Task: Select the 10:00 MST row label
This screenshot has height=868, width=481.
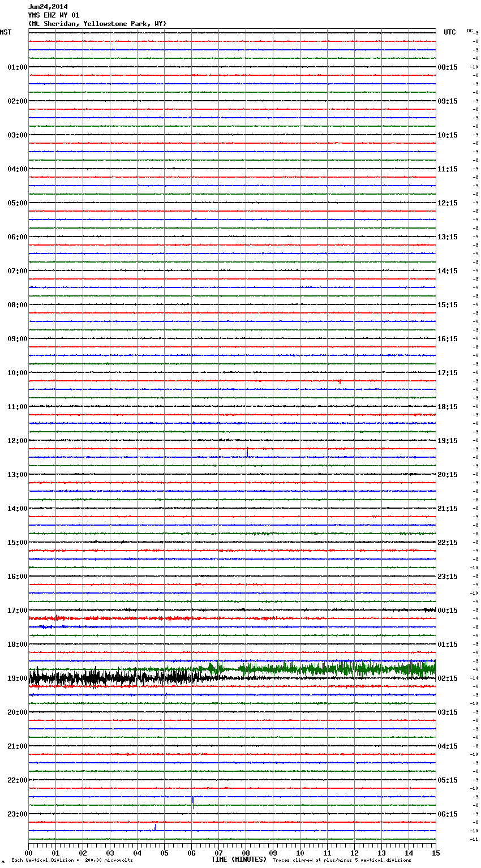Action: click(17, 373)
